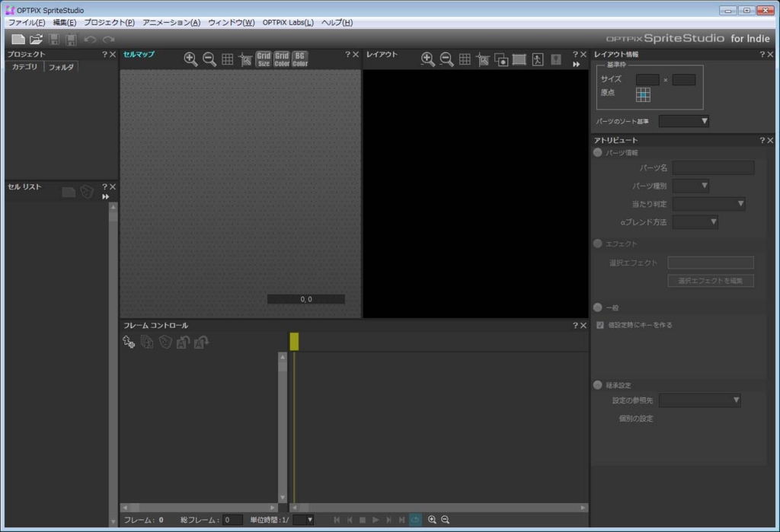The height and width of the screenshot is (532, 780).
Task: Click the play button in playback controls
Action: [x=376, y=520]
